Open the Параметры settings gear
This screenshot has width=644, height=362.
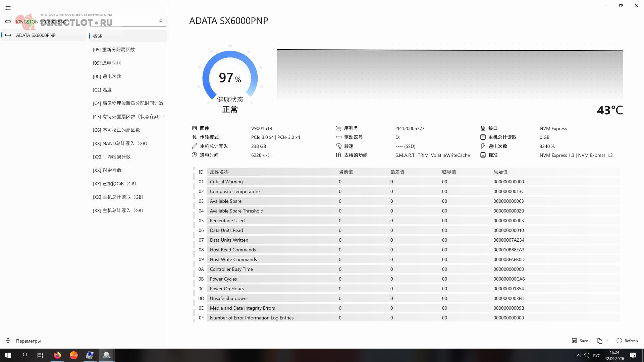8,341
